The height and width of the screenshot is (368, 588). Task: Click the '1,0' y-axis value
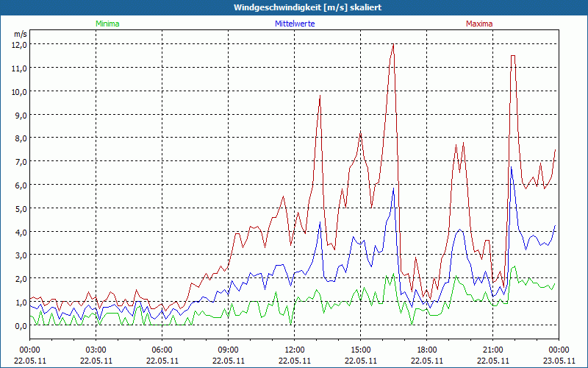click(x=22, y=302)
